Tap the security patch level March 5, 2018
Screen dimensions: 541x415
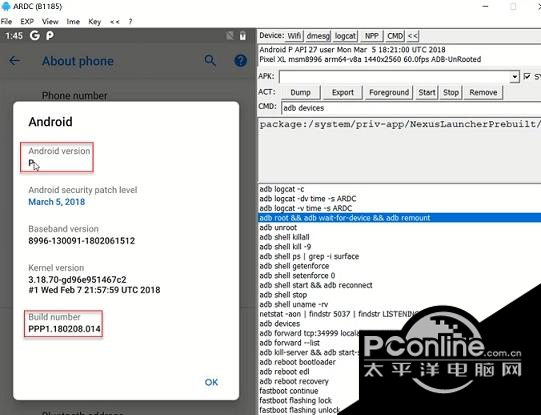coord(57,202)
